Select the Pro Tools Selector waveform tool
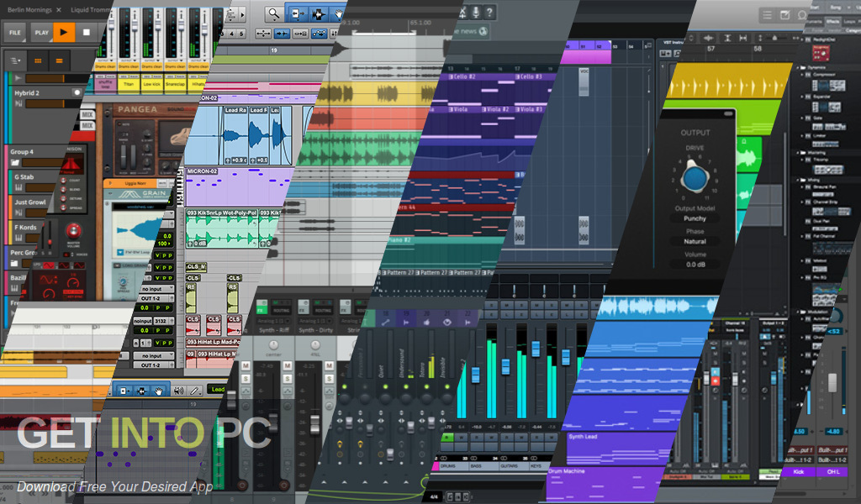 pyautogui.click(x=318, y=13)
